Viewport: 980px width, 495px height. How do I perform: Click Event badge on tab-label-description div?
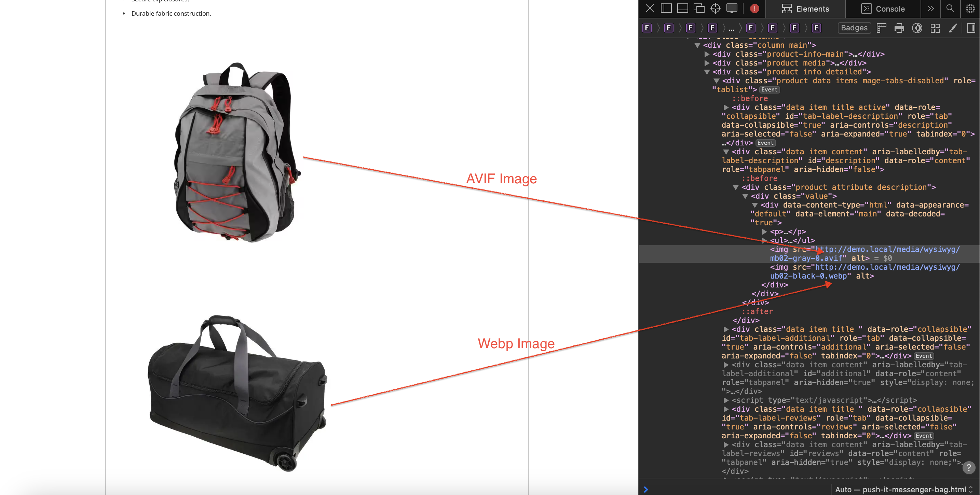765,143
